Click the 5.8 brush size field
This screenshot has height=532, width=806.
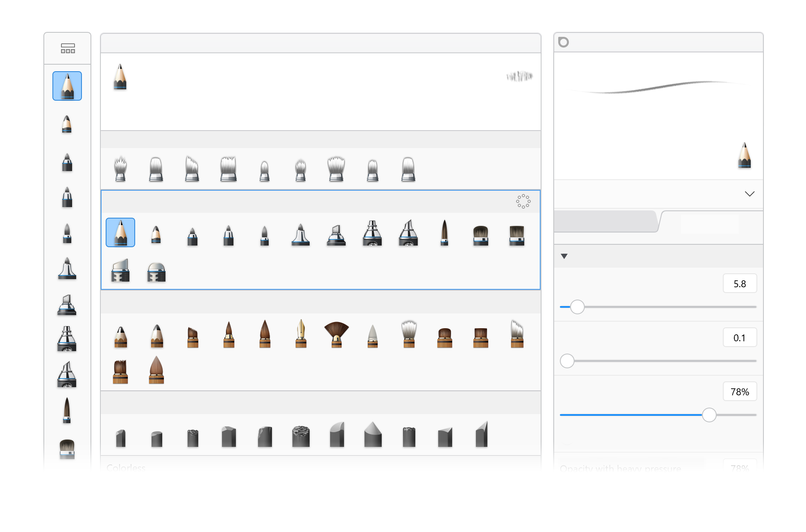(739, 284)
